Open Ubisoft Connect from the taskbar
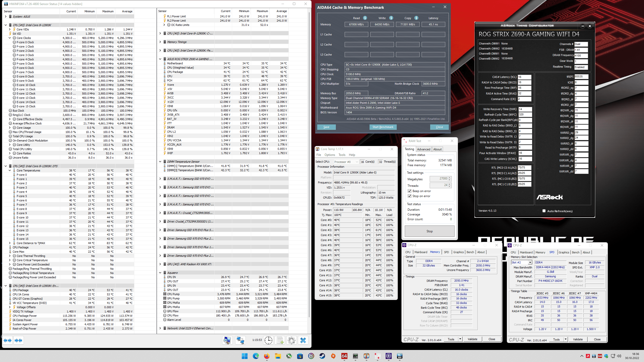This screenshot has width=644, height=362. [x=311, y=356]
